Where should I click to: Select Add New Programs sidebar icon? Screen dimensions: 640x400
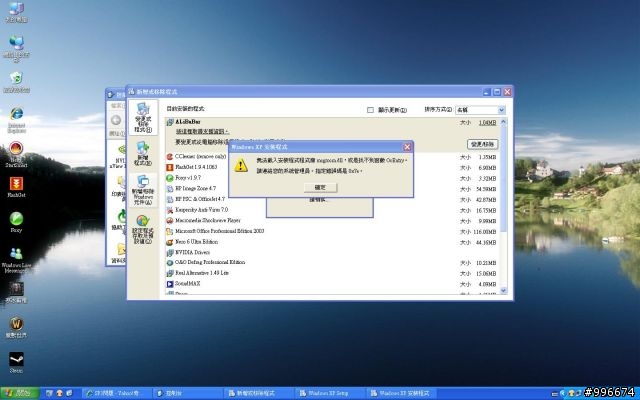(143, 153)
